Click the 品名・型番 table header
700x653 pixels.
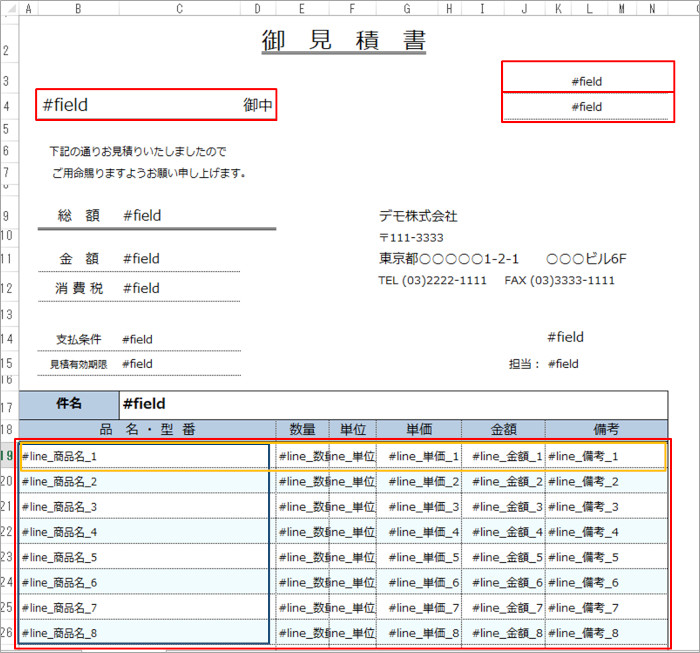click(147, 429)
